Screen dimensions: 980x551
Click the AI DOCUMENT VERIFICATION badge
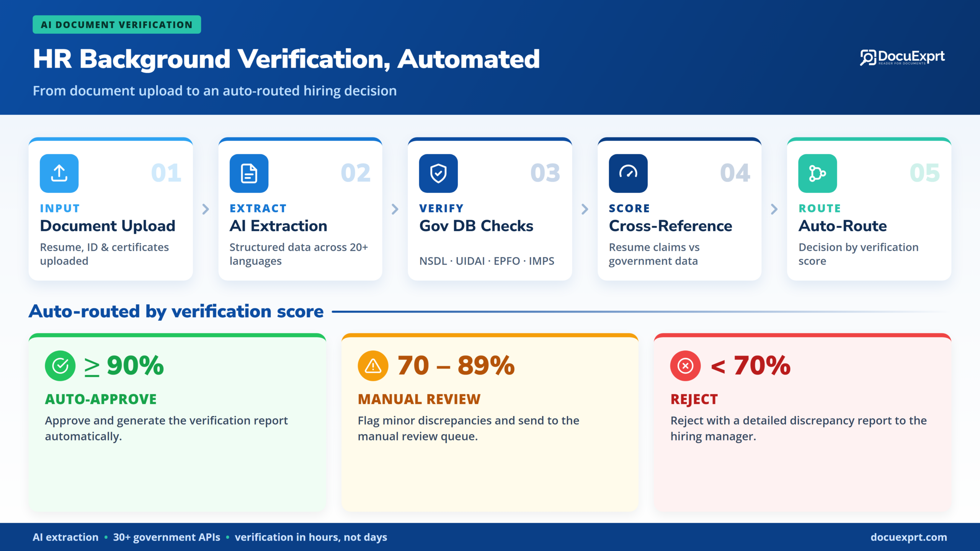117,24
